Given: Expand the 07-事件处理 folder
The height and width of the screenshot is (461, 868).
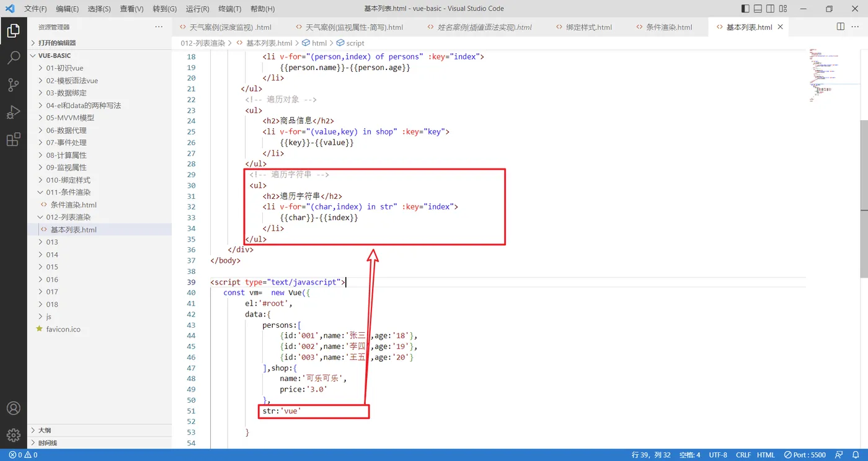Looking at the screenshot, I should 99,143.
